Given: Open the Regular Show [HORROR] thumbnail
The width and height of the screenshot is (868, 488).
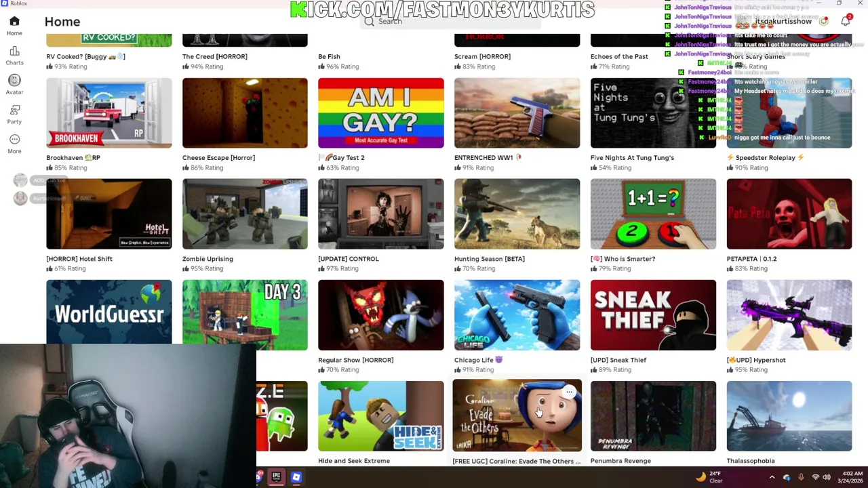Looking at the screenshot, I should point(381,314).
